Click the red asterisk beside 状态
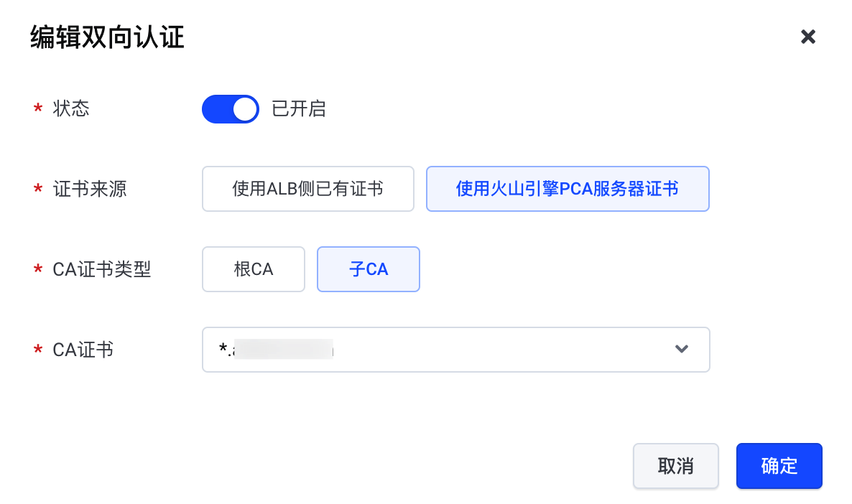The height and width of the screenshot is (504, 852). tap(37, 109)
